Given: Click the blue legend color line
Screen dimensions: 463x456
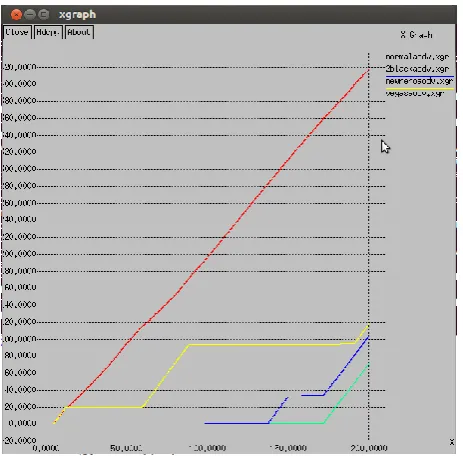Looking at the screenshot, I should click(x=420, y=77).
